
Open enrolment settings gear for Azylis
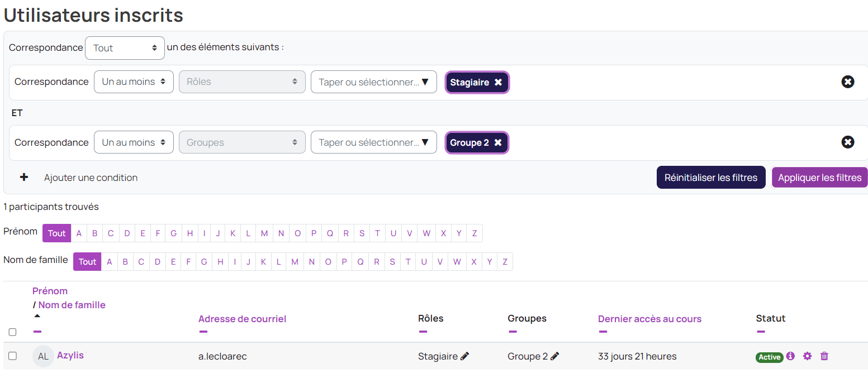[807, 356]
